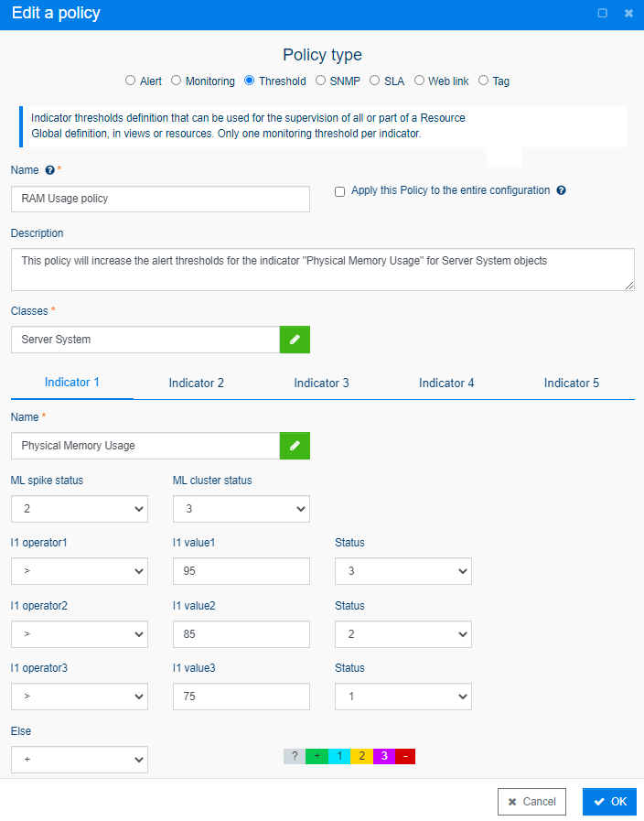Click the green pencil icon beside Server System

tap(295, 340)
